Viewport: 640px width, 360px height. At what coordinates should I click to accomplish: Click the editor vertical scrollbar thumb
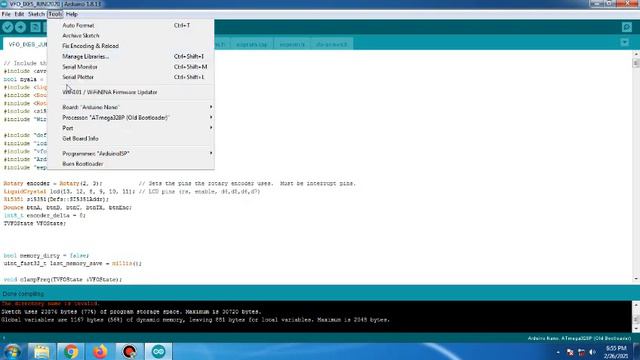coord(636,63)
